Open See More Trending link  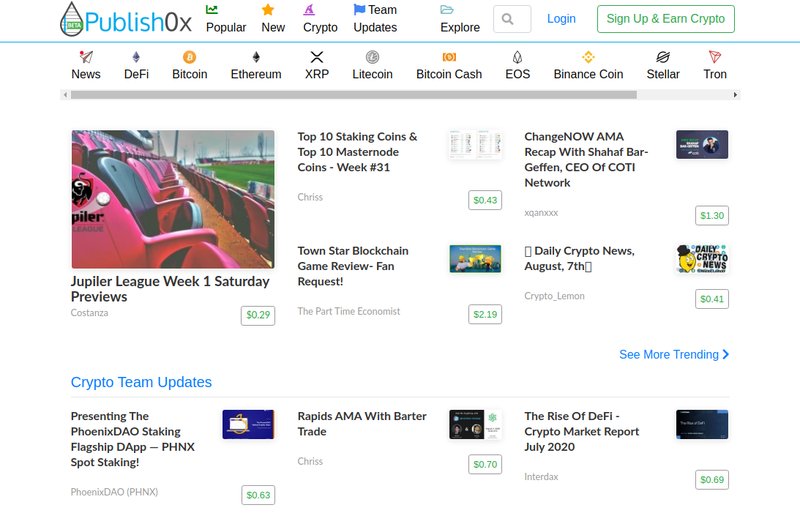coord(668,355)
